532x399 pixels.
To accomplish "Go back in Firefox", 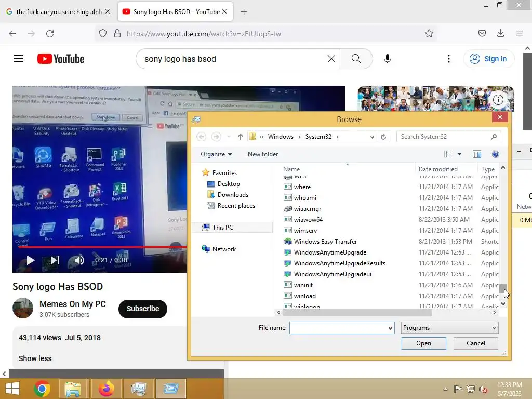I will coord(12,34).
